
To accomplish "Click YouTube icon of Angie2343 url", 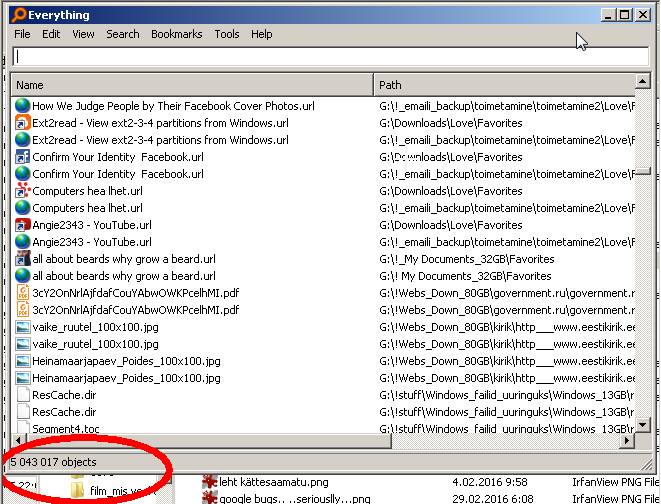I will pyautogui.click(x=22, y=225).
